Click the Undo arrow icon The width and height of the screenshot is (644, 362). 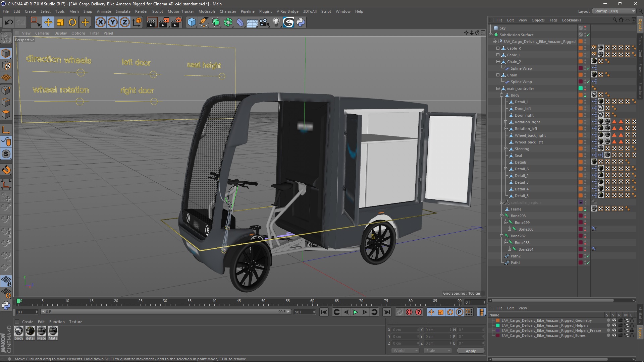9,22
